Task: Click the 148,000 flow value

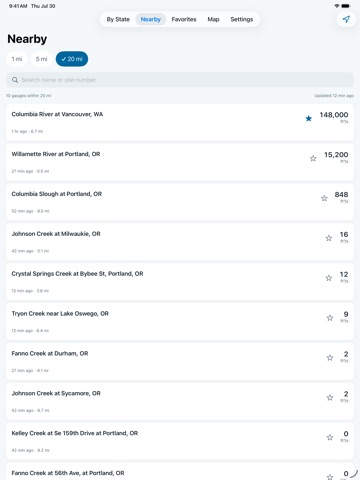Action: (334, 115)
